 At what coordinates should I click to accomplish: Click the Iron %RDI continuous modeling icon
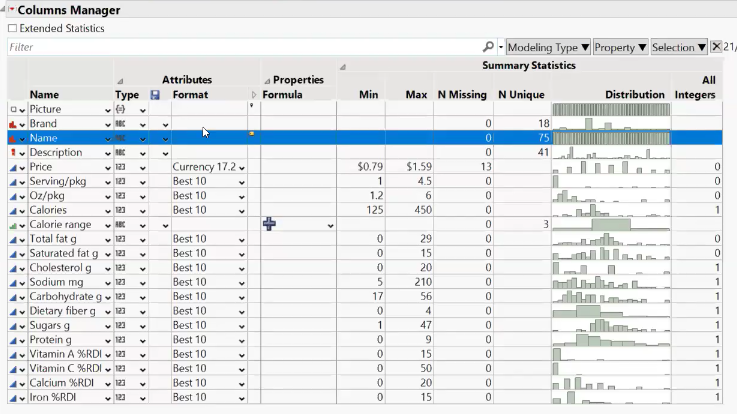pos(13,398)
